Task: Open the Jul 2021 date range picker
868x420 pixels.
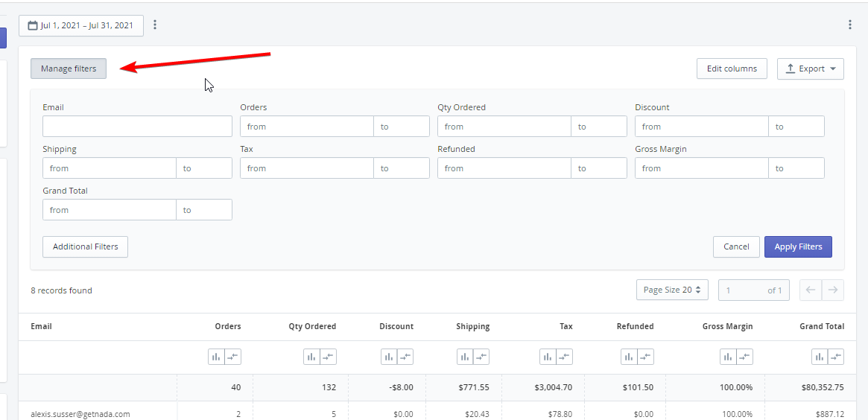Action: coord(80,25)
